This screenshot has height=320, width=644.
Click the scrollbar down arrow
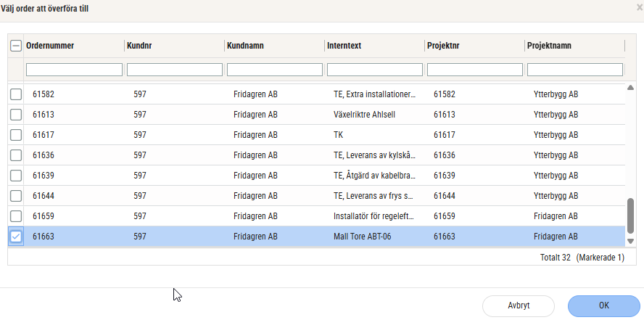[x=629, y=241]
